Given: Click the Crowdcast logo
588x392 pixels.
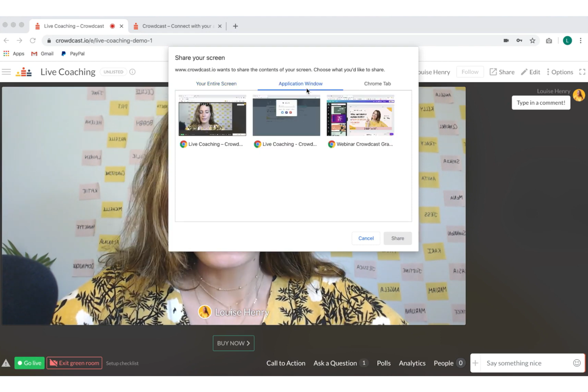Looking at the screenshot, I should (24, 72).
